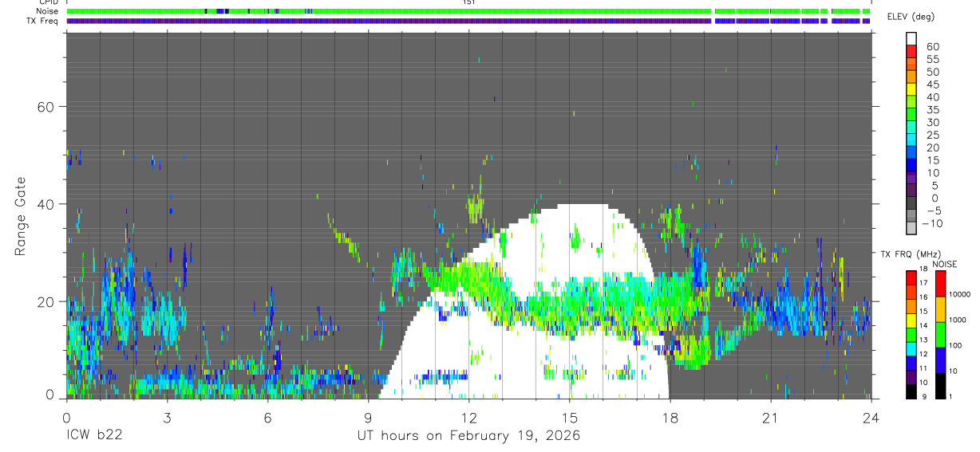This screenshot has height=452, width=980.
Task: Click the Range Gate axis tick "20"
Action: (45, 301)
